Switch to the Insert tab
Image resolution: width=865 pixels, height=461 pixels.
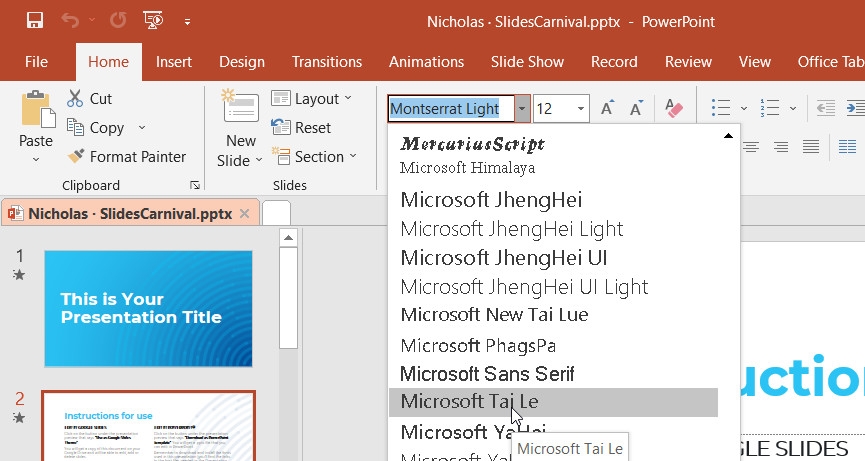tap(174, 62)
